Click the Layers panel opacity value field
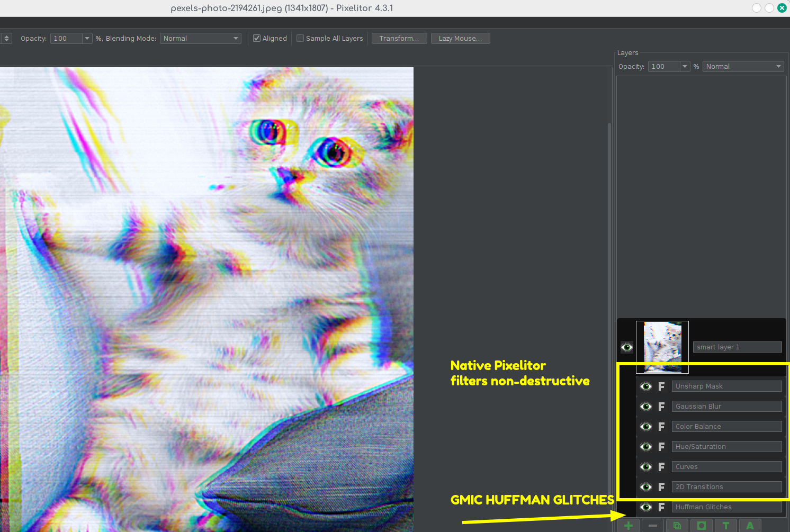 tap(664, 67)
